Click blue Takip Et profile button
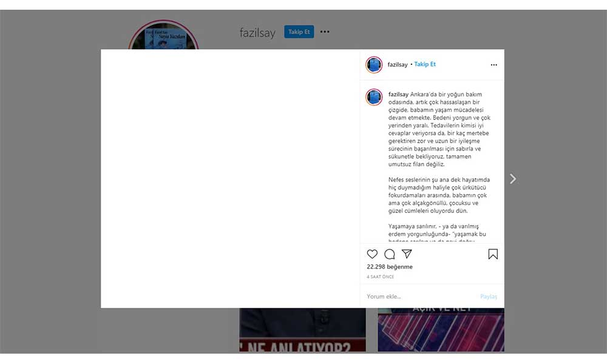607x364 pixels. coord(299,32)
